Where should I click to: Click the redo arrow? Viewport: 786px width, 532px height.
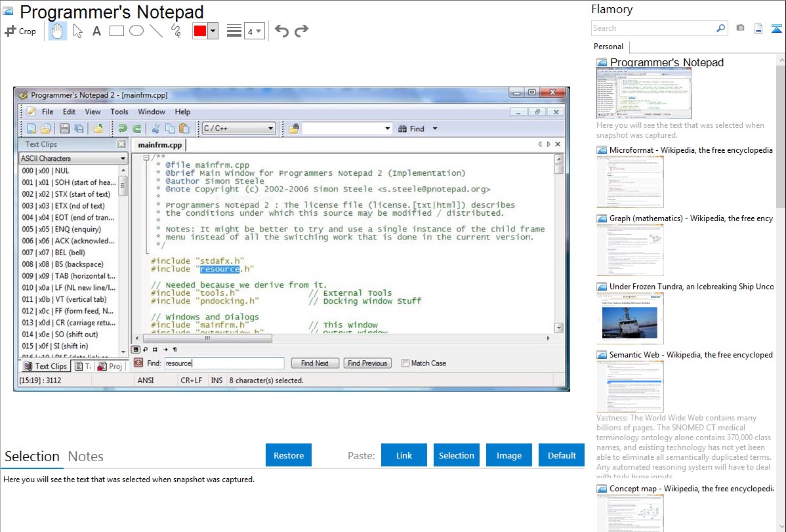[301, 31]
